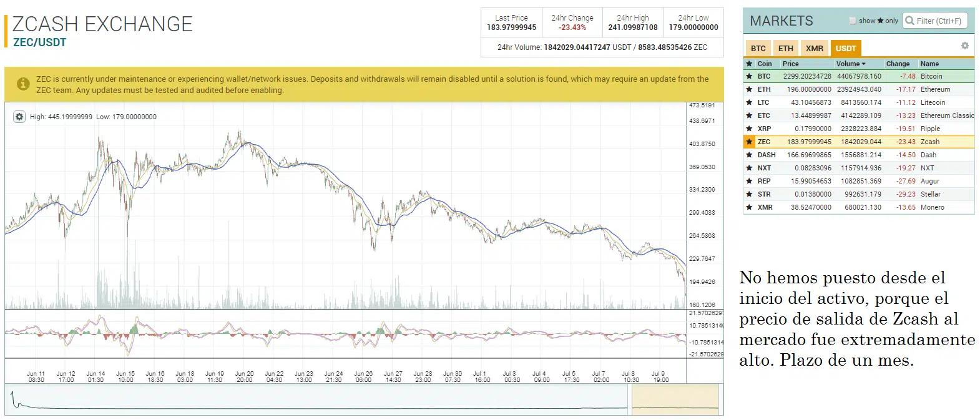980x420 pixels.
Task: Open Ethereum Classic market row
Action: point(859,115)
